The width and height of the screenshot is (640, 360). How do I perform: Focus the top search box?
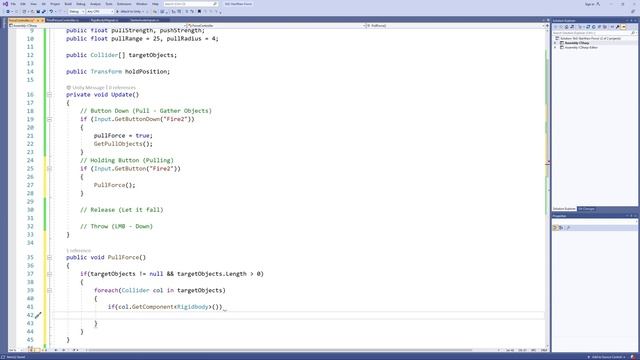tap(191, 4)
